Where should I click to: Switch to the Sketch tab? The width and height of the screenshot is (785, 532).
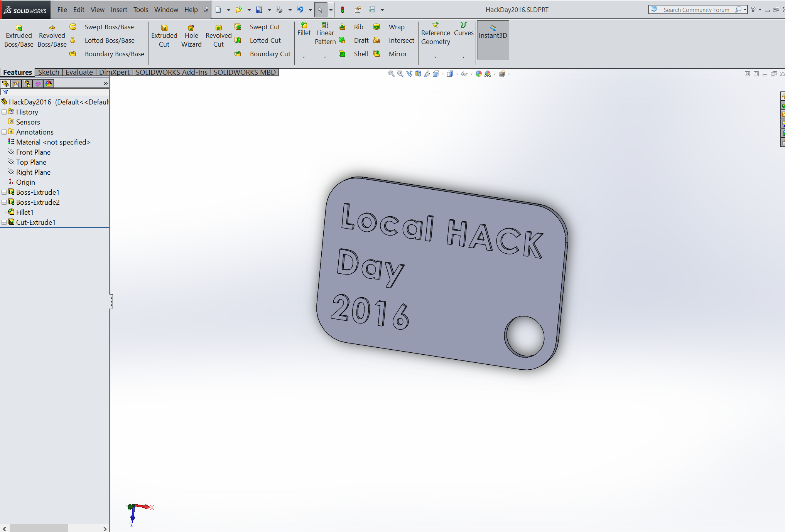tap(49, 72)
